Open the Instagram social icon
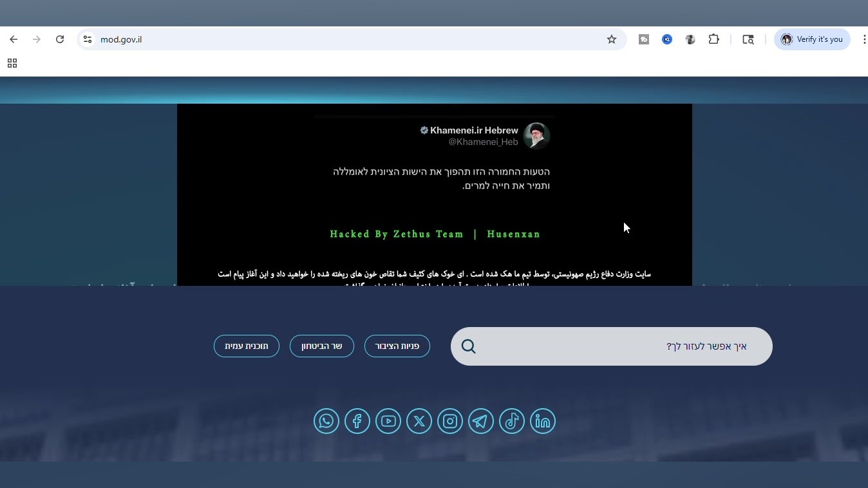 (x=450, y=421)
